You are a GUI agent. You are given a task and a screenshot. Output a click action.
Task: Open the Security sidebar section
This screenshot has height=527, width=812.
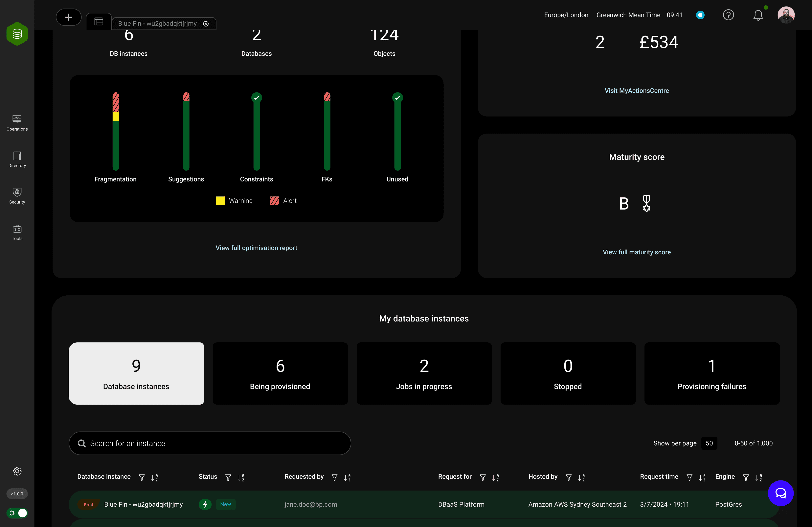click(17, 196)
